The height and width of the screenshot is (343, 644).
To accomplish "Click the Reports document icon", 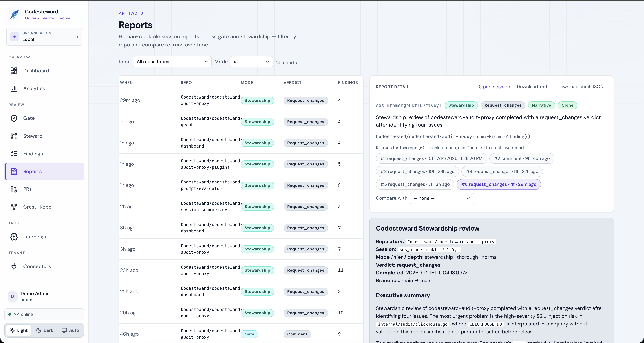I will 14,171.
